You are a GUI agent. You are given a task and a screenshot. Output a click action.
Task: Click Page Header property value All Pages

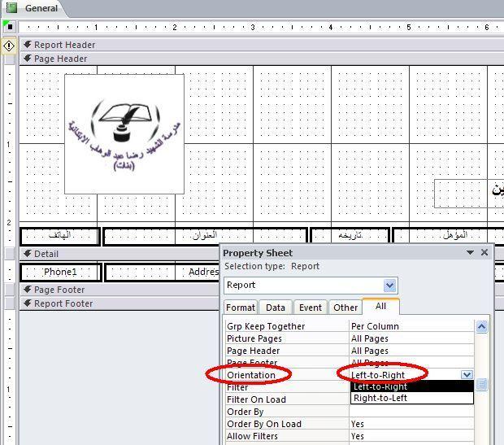[411, 351]
